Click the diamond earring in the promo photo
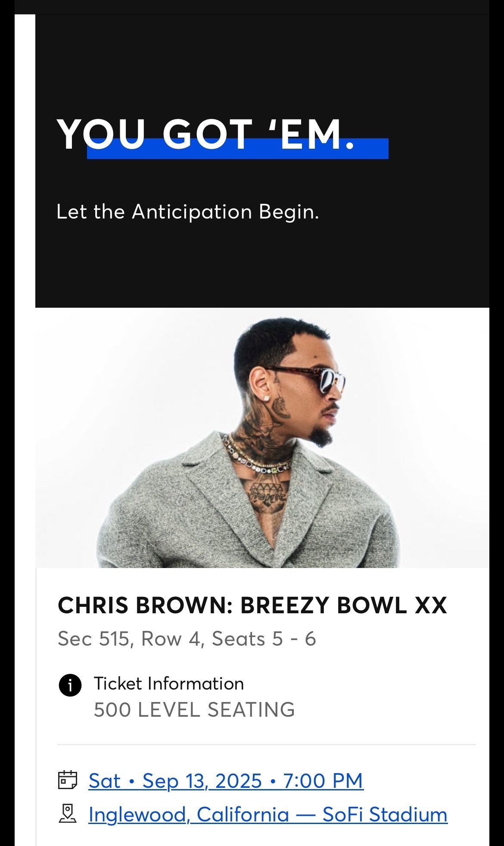The width and height of the screenshot is (504, 846). point(268,396)
